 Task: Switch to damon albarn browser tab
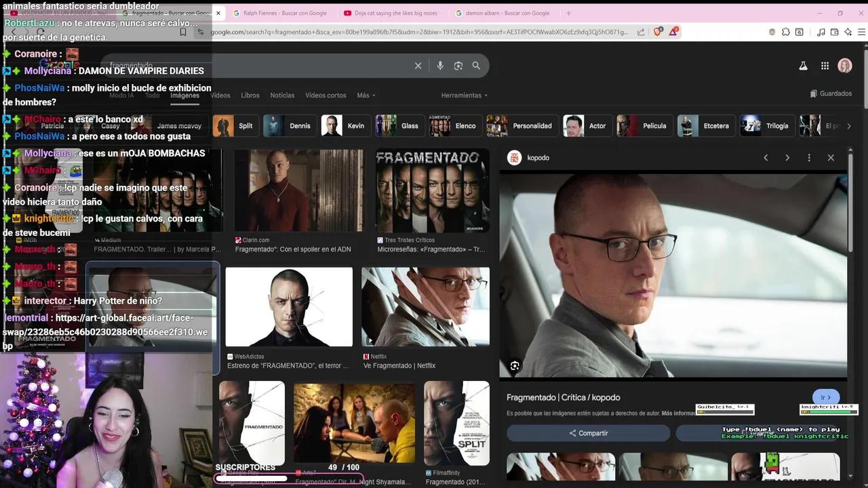tap(502, 13)
